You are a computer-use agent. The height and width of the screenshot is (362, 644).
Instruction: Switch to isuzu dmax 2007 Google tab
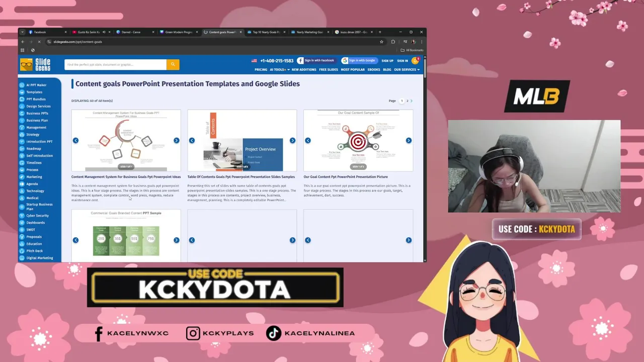[x=354, y=32]
